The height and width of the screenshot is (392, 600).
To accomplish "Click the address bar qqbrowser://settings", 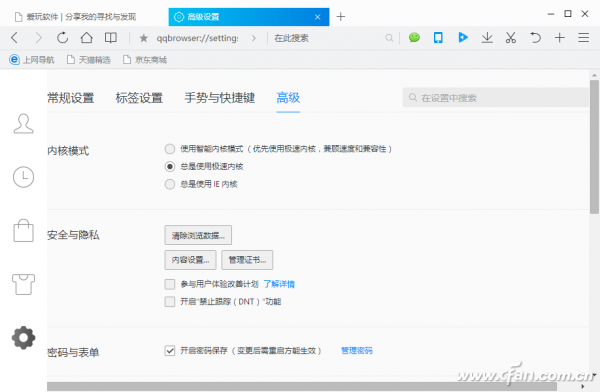I will (x=197, y=38).
